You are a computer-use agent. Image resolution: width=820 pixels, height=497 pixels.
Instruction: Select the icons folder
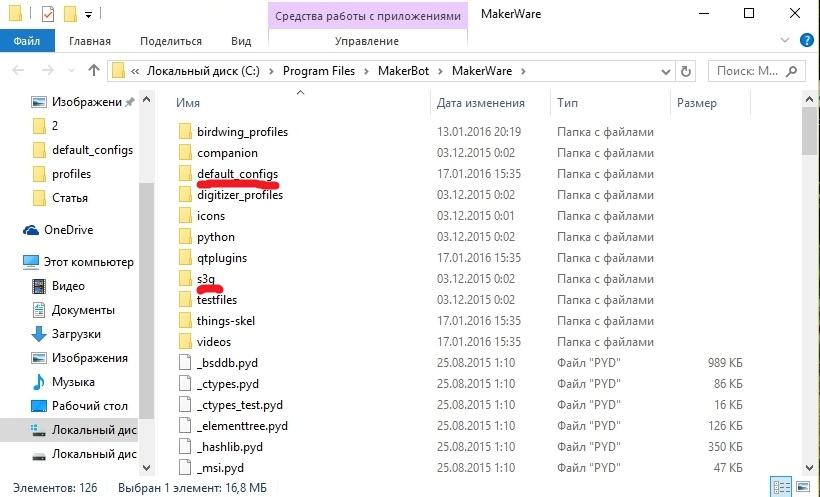[211, 216]
